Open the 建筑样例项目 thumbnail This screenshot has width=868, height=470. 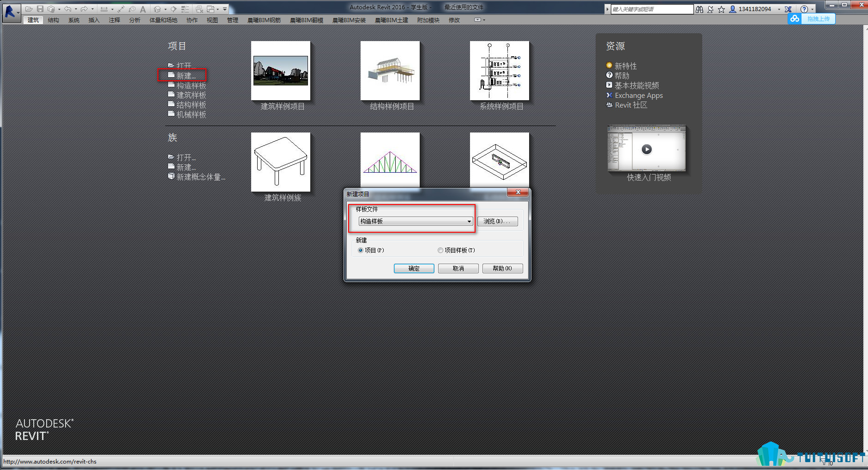[281, 71]
